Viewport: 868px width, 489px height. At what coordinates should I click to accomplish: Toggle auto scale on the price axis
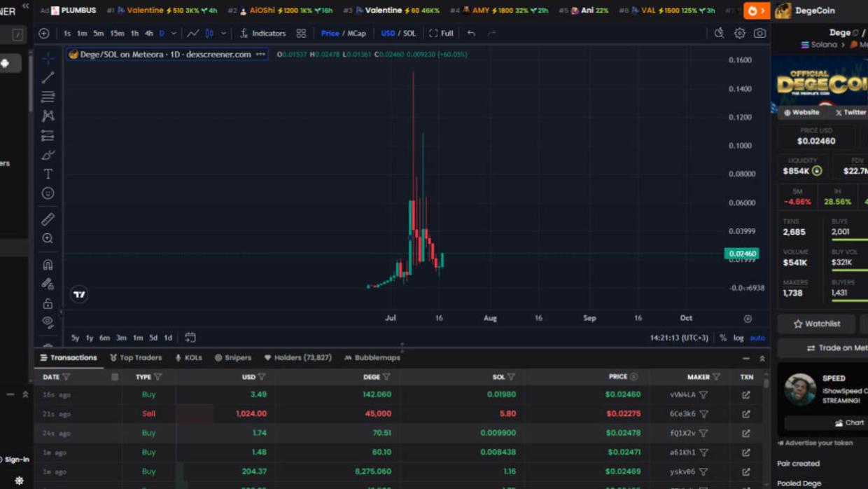(757, 338)
